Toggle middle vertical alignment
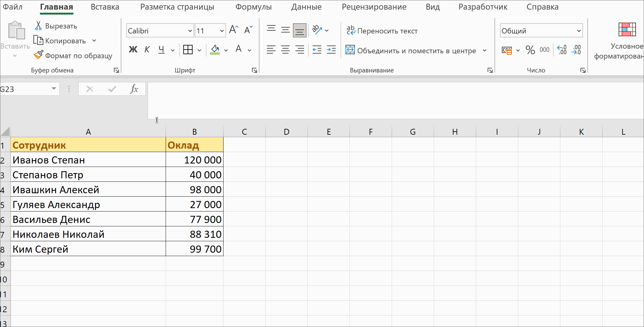The height and width of the screenshot is (327, 644). click(x=285, y=30)
